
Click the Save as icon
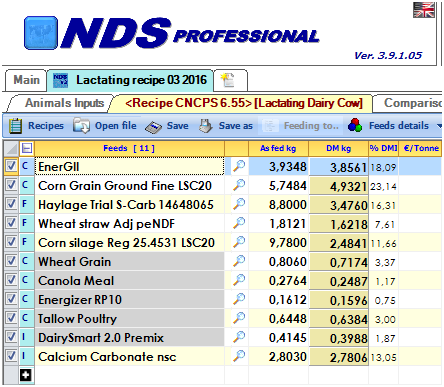[x=206, y=126]
